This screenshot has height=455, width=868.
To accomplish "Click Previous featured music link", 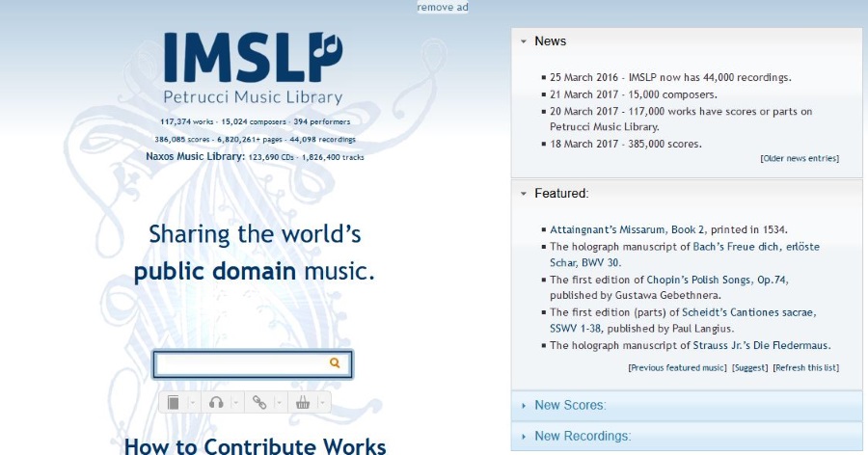I will [677, 367].
